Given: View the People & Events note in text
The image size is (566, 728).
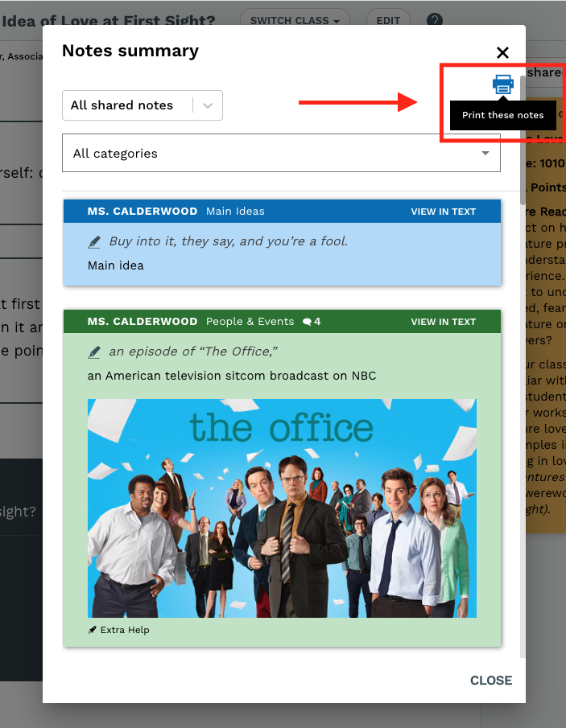Looking at the screenshot, I should click(x=444, y=322).
